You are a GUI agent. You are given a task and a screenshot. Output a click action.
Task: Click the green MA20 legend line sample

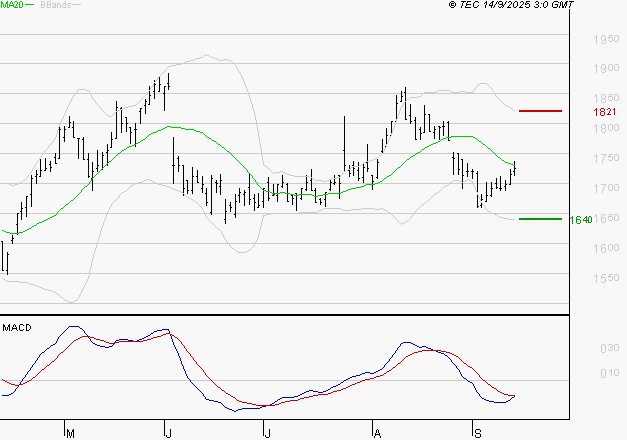(x=29, y=6)
